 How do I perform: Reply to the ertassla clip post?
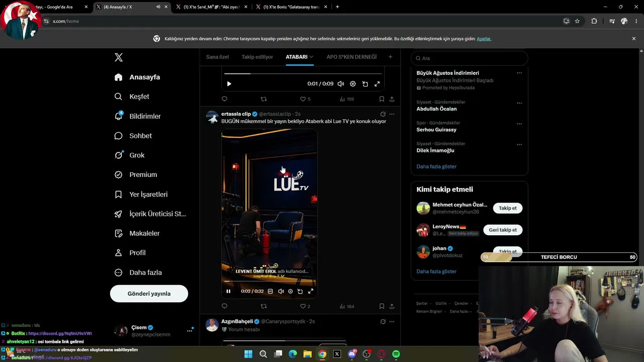tap(224, 306)
